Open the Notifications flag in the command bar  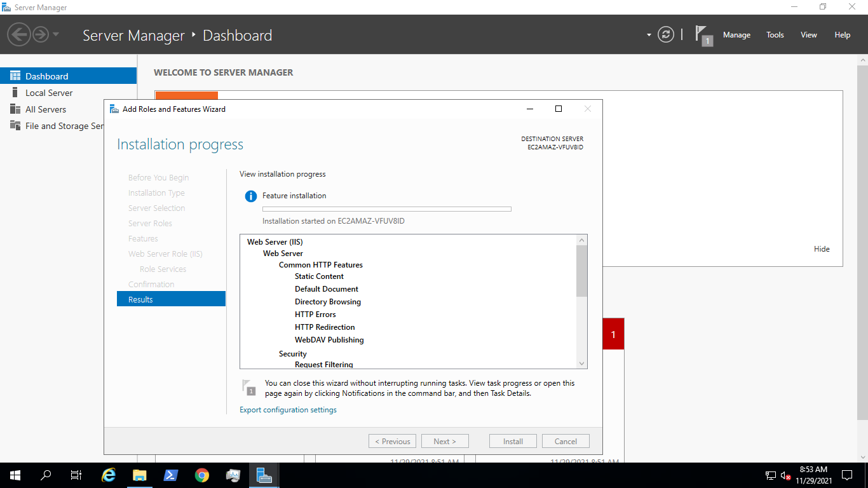click(701, 34)
